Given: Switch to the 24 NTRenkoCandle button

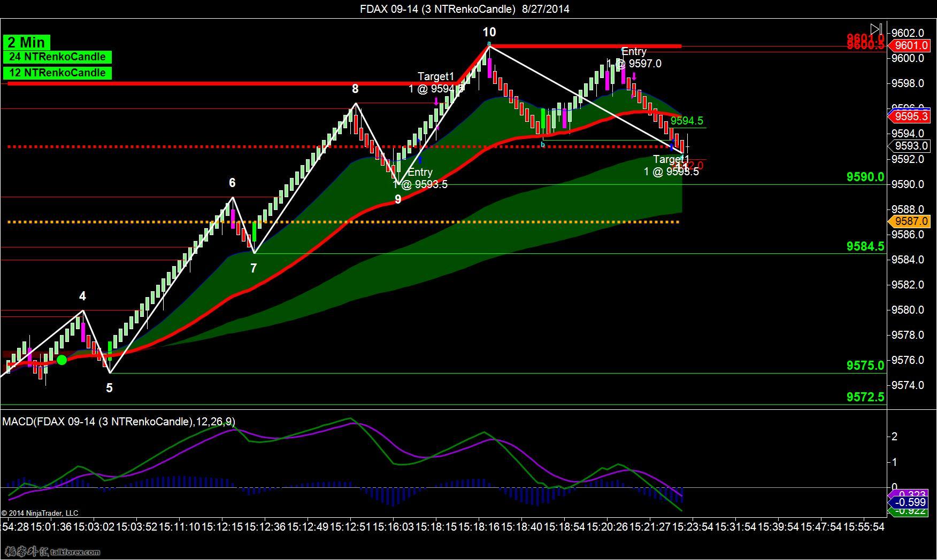Looking at the screenshot, I should [57, 57].
